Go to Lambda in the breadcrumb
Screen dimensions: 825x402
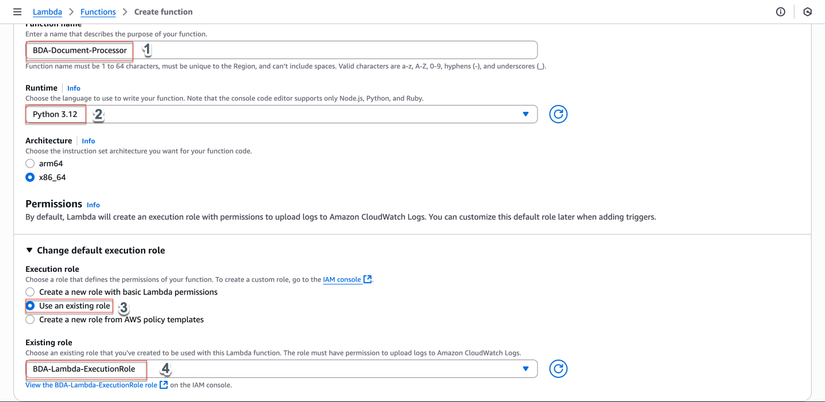(47, 12)
